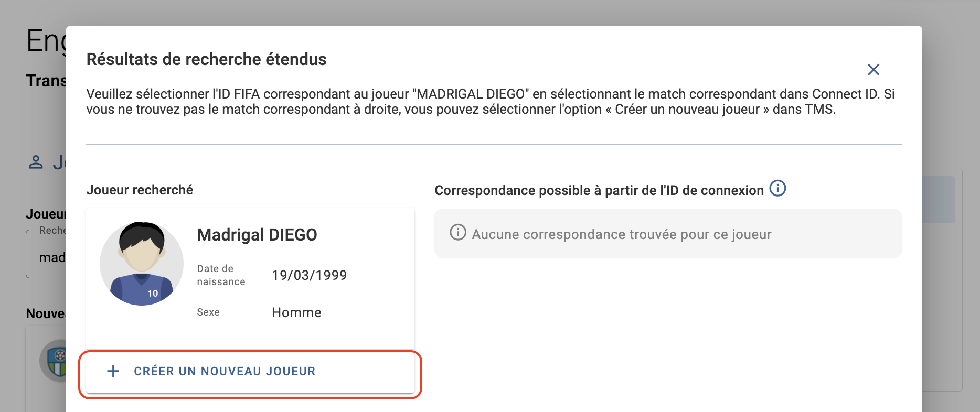Click the Homme gender value

click(x=296, y=312)
